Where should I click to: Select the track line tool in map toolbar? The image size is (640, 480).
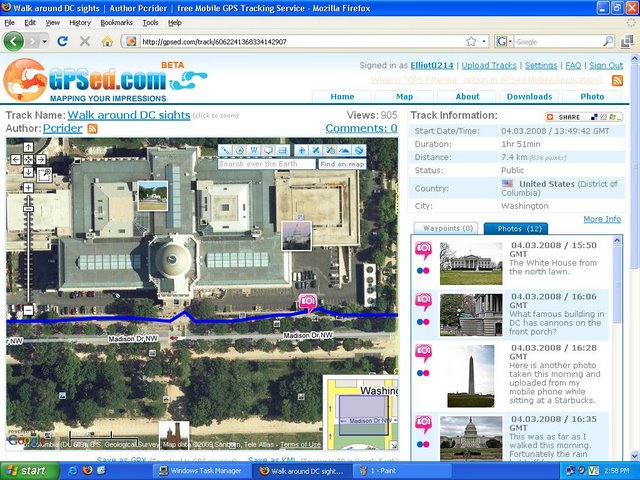[225, 151]
